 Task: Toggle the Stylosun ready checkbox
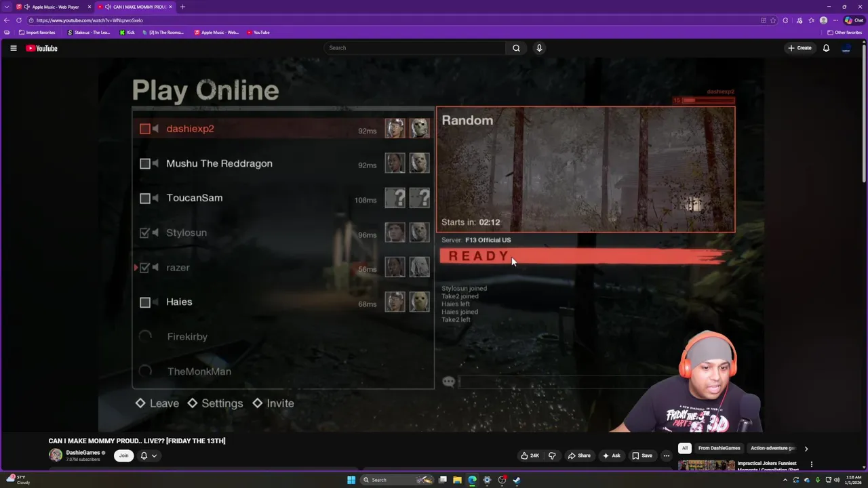pos(144,232)
